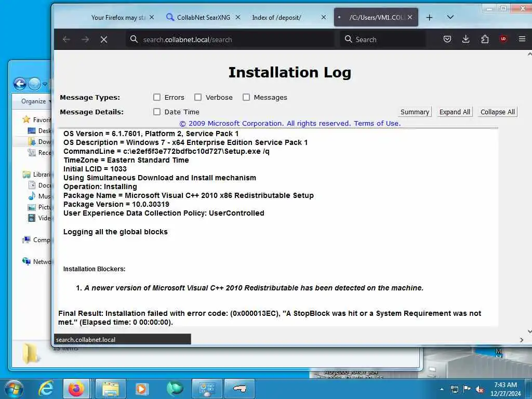Close the CollabNet SearXNG tab
Viewport: 532px width, 399px height.
click(238, 17)
